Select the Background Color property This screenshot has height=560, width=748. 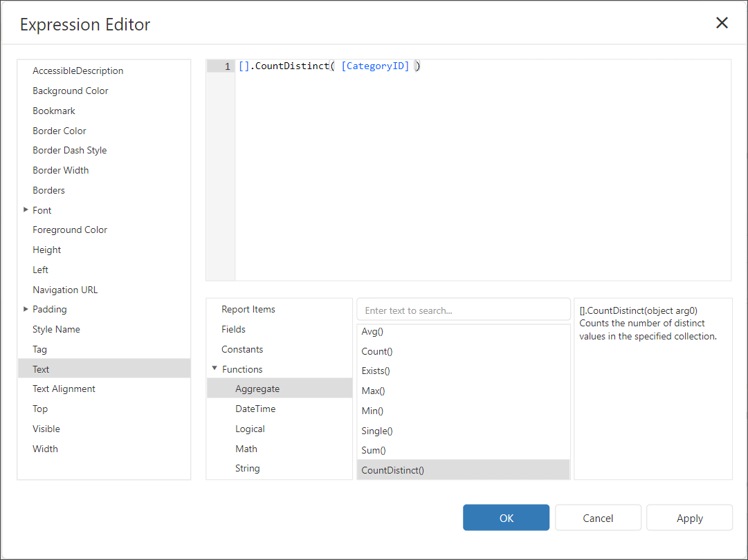click(x=104, y=91)
